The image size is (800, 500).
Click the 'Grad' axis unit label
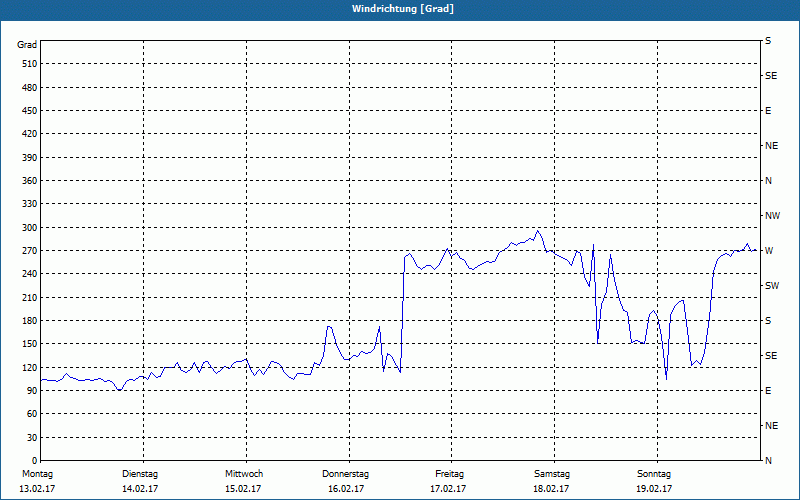tap(27, 45)
